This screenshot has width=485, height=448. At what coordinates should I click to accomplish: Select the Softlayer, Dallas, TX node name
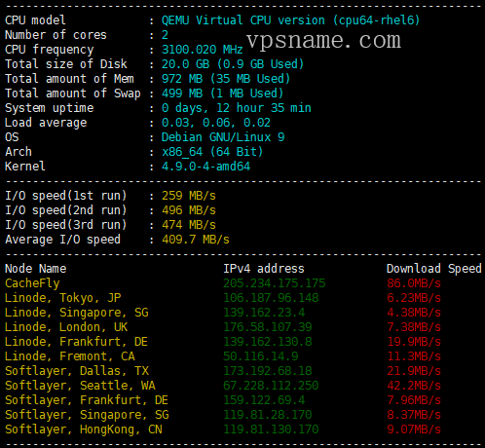(77, 371)
